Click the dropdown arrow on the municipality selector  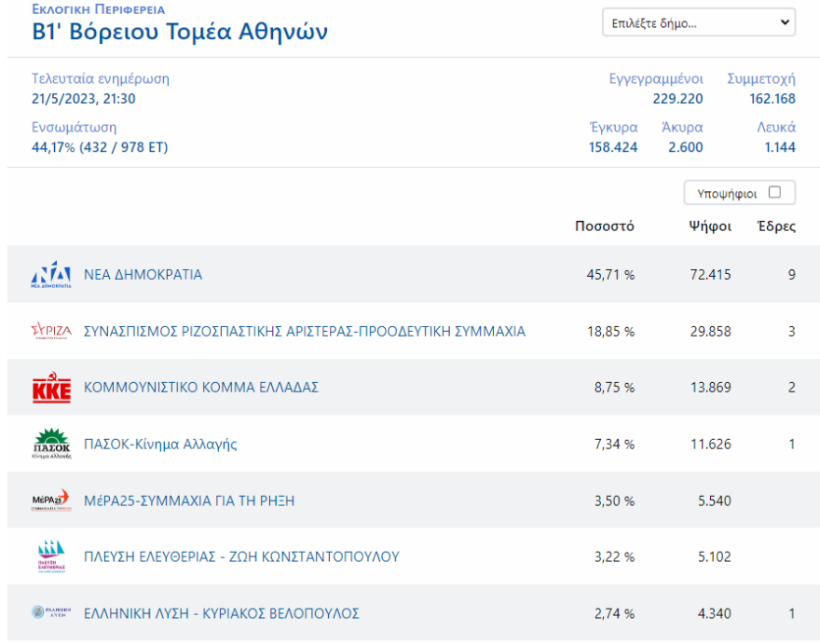pyautogui.click(x=786, y=22)
